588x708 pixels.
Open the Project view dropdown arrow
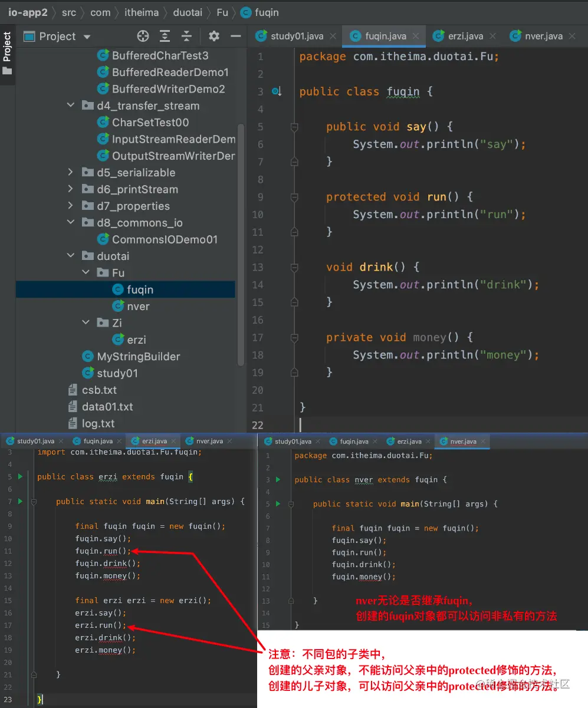click(x=87, y=37)
